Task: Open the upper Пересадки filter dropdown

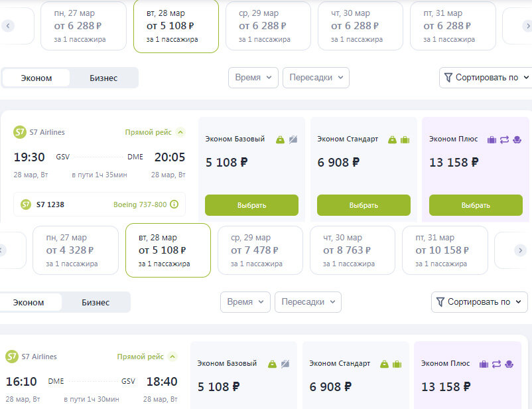Action: pyautogui.click(x=316, y=78)
